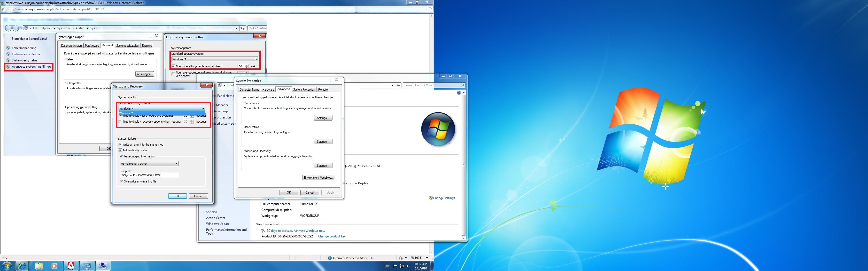
Task: Click the network icon in system tray
Action: (402, 266)
